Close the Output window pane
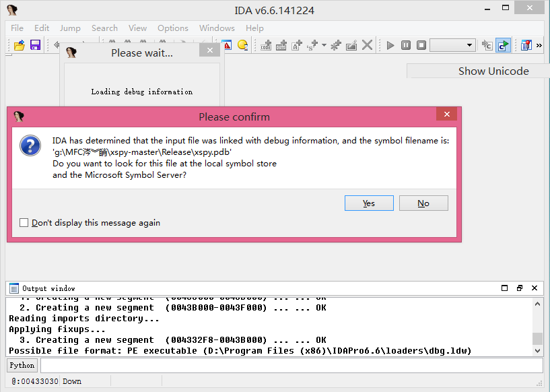This screenshot has height=392, width=550. pos(535,288)
